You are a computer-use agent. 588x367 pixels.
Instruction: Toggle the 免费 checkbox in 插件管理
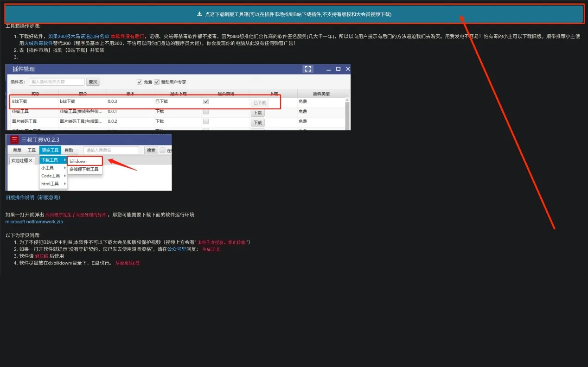139,82
